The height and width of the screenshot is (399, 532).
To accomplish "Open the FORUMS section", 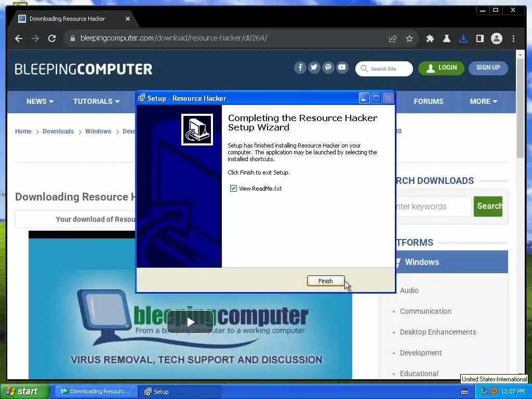I will point(429,101).
